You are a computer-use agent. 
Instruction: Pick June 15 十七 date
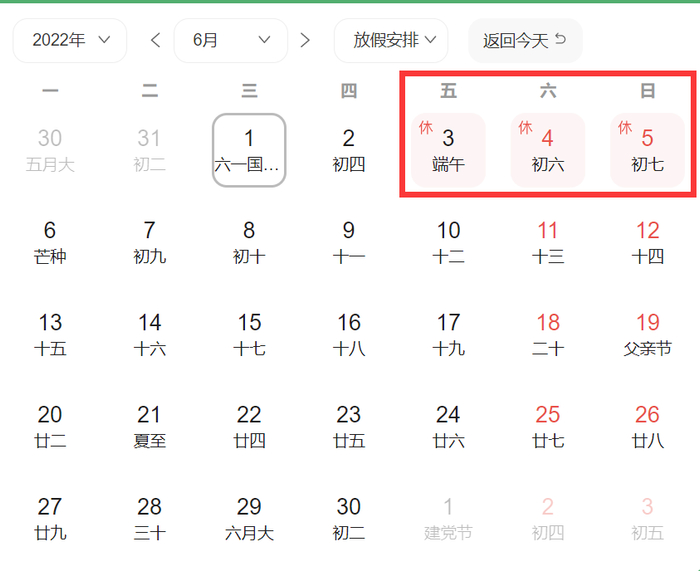tap(249, 334)
